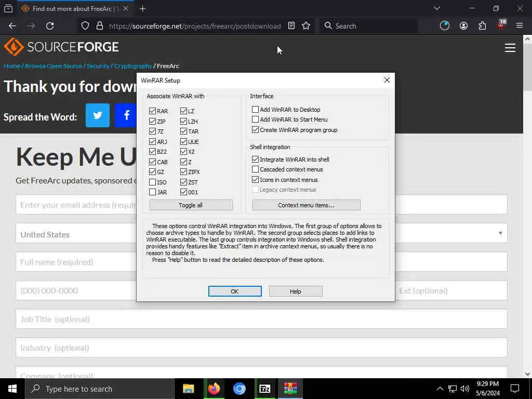Click the shield tracking protection icon
This screenshot has width=532, height=399.
[85, 26]
